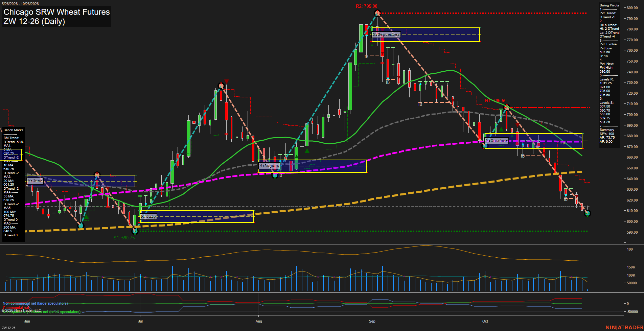Click the Swing Pivots panel heading
The image size is (644, 331).
coord(609,5)
